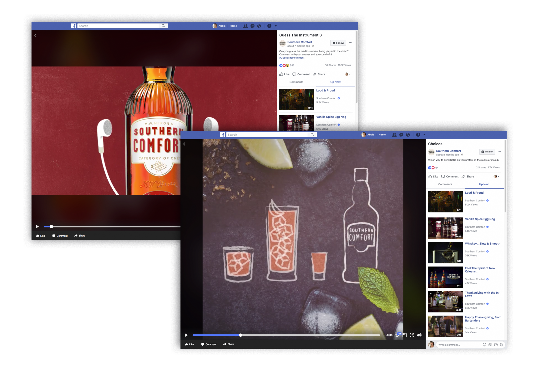Focus the Search field in the front window
This screenshot has width=539, height=392.
(267, 135)
